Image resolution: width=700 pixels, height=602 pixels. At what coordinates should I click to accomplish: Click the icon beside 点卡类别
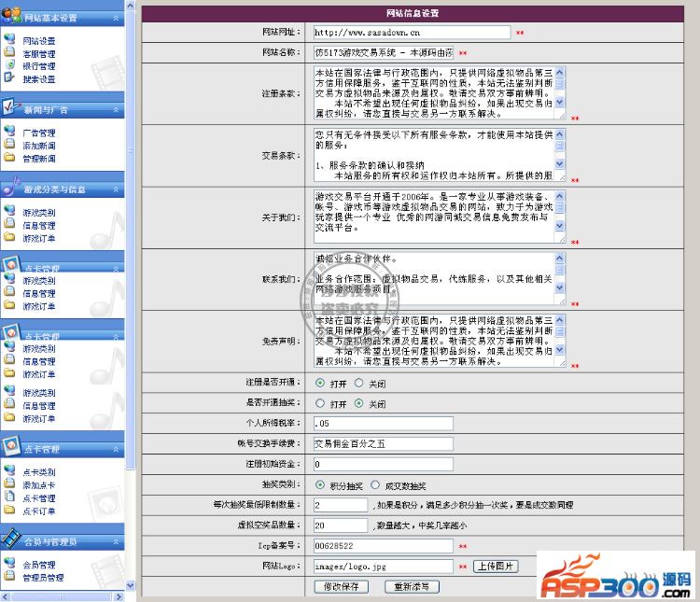pyautogui.click(x=10, y=470)
